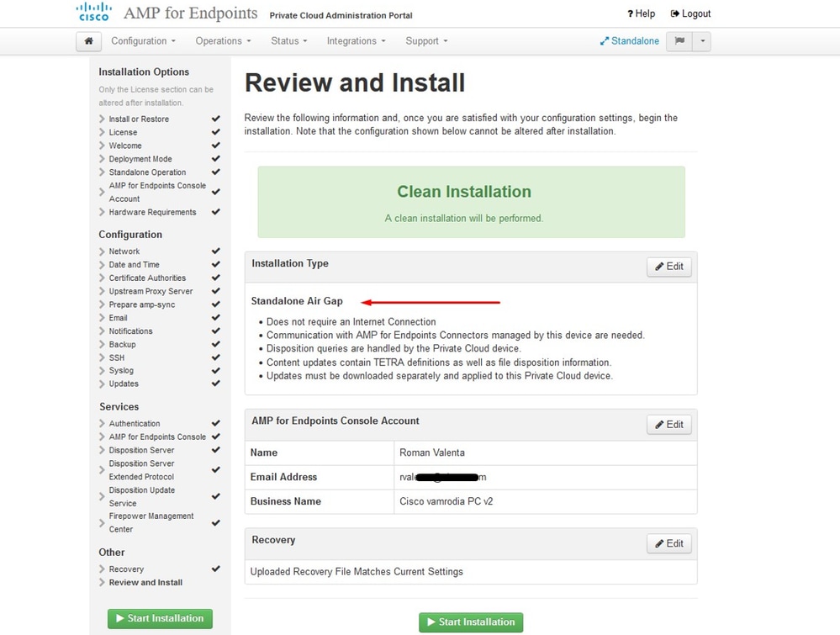Open the Date and Time step
This screenshot has width=840, height=635.
(134, 265)
